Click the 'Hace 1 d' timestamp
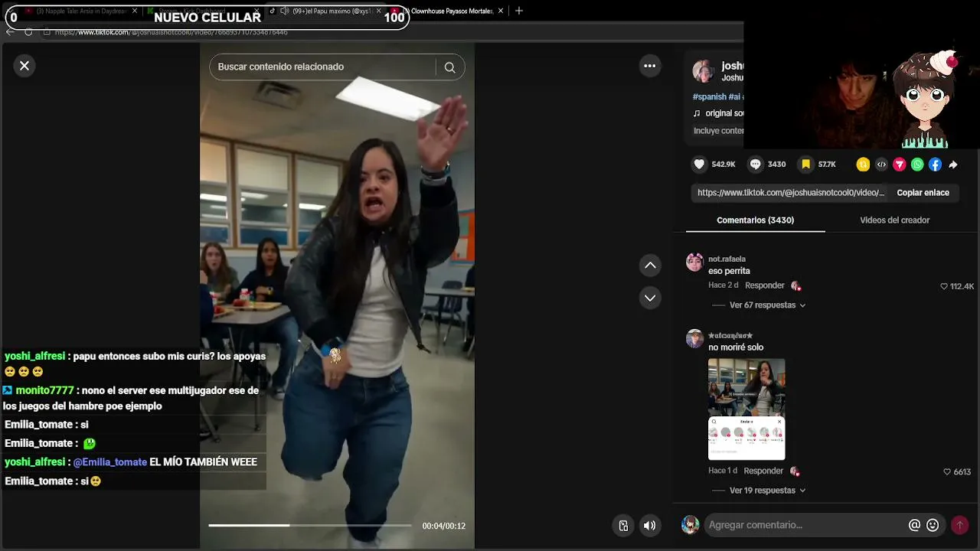Viewport: 980px width, 551px height. click(722, 471)
